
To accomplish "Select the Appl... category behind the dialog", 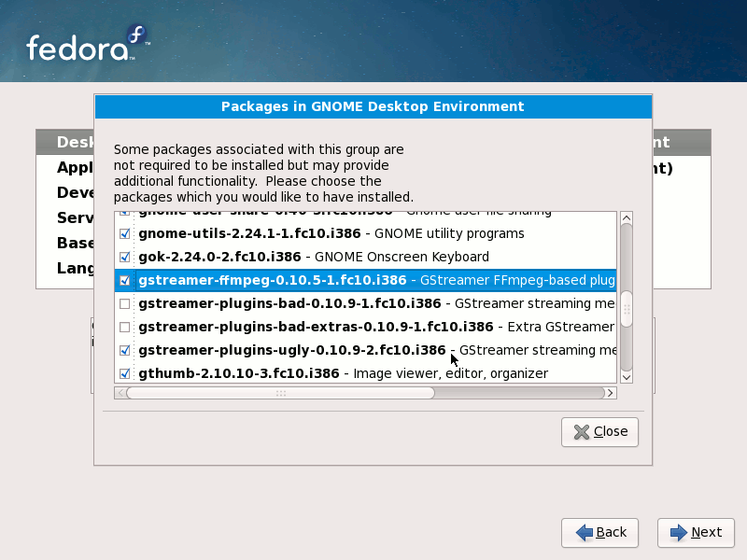I will click(x=76, y=167).
